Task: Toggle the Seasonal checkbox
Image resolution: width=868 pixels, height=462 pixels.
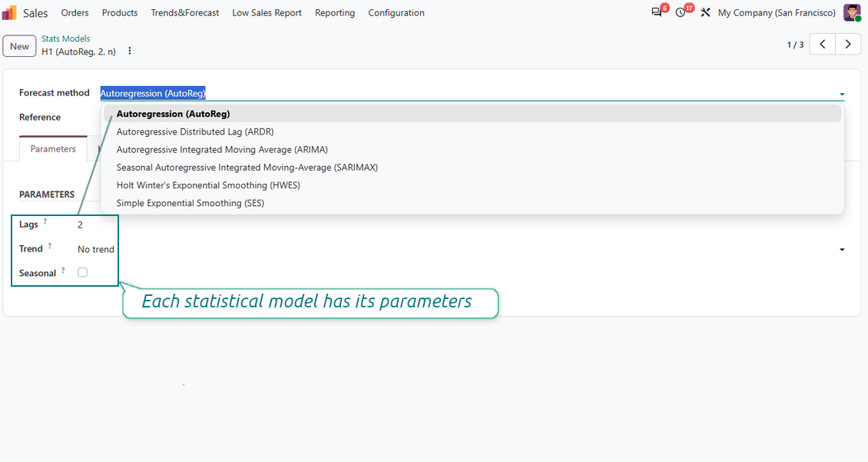Action: (82, 273)
